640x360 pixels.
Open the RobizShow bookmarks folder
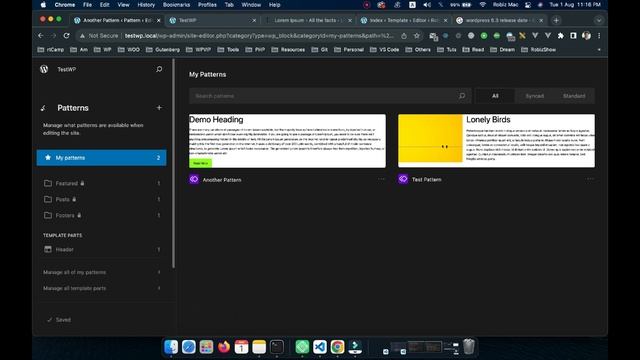coord(538,49)
